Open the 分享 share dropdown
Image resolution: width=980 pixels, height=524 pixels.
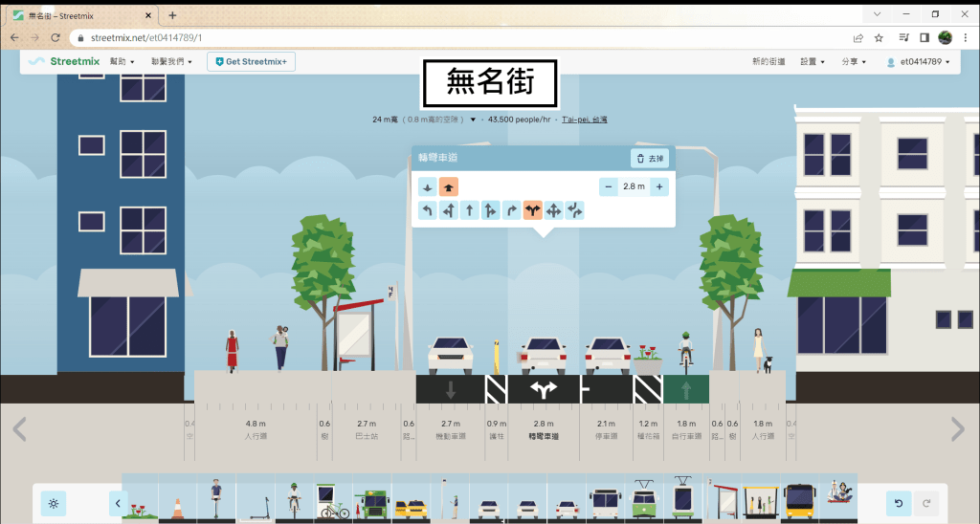click(854, 62)
